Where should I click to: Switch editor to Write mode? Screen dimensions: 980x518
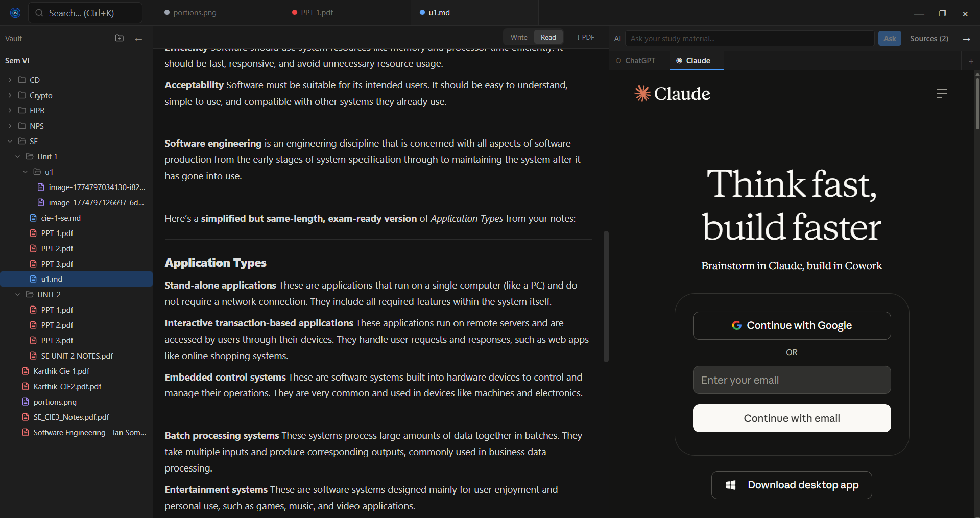pos(519,37)
